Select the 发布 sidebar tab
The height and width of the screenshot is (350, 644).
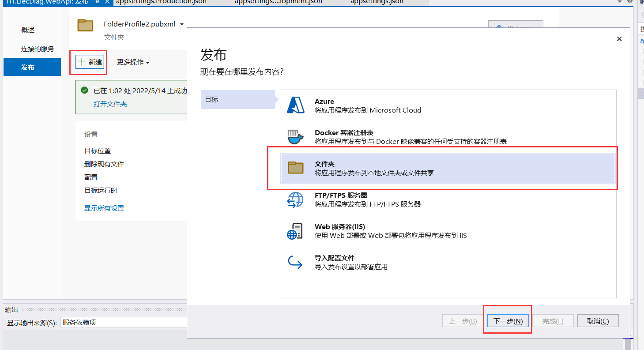(x=32, y=67)
